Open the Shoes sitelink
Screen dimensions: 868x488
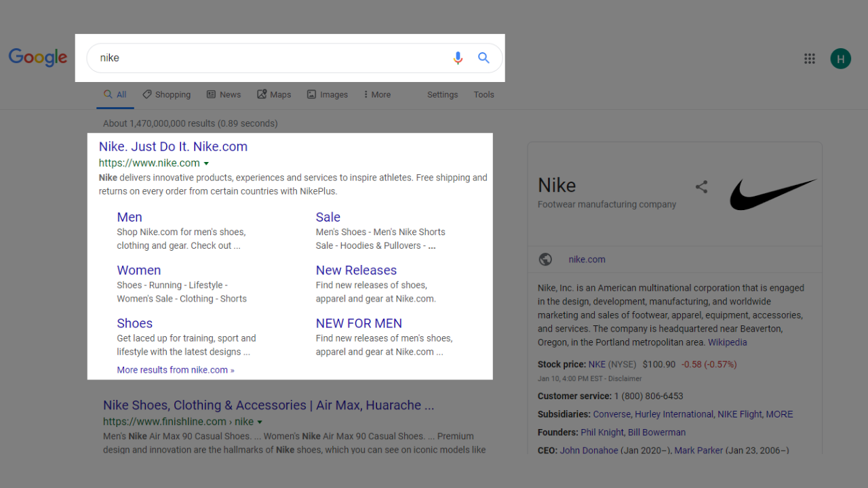click(x=134, y=323)
